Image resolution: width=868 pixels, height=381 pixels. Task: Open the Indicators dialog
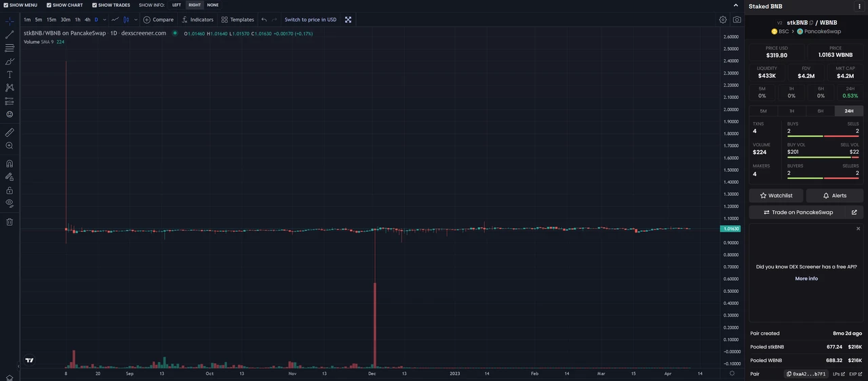coord(197,20)
